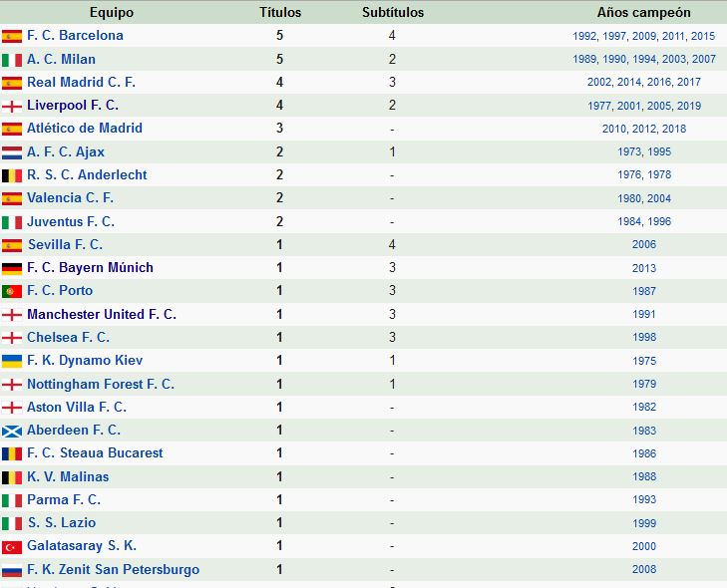Follow the S. S. Lazio link

(x=62, y=522)
